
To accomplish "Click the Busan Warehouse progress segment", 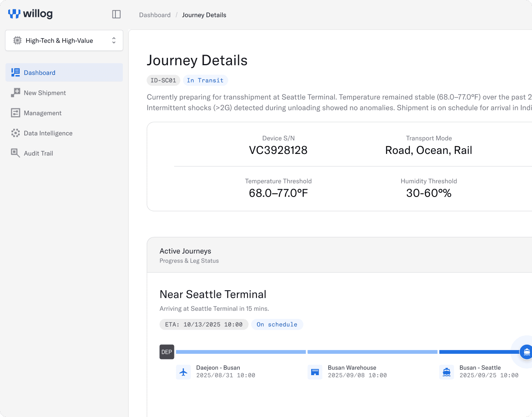I will [373, 352].
